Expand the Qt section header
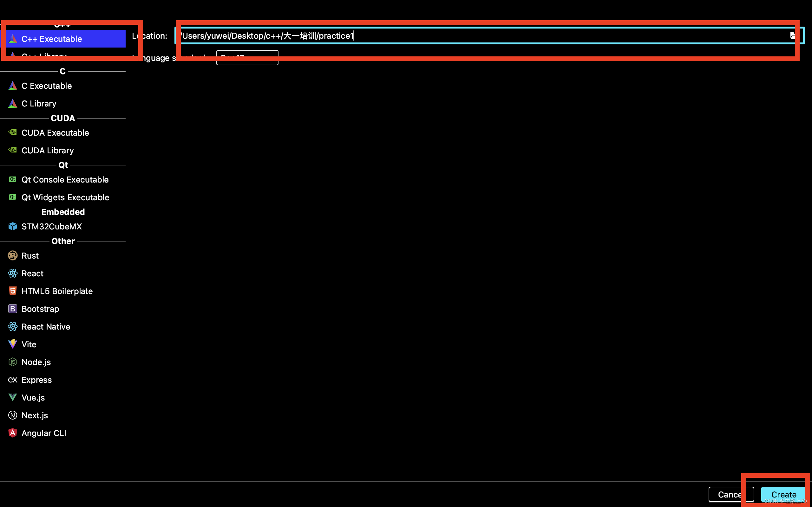812x507 pixels. coord(63,165)
